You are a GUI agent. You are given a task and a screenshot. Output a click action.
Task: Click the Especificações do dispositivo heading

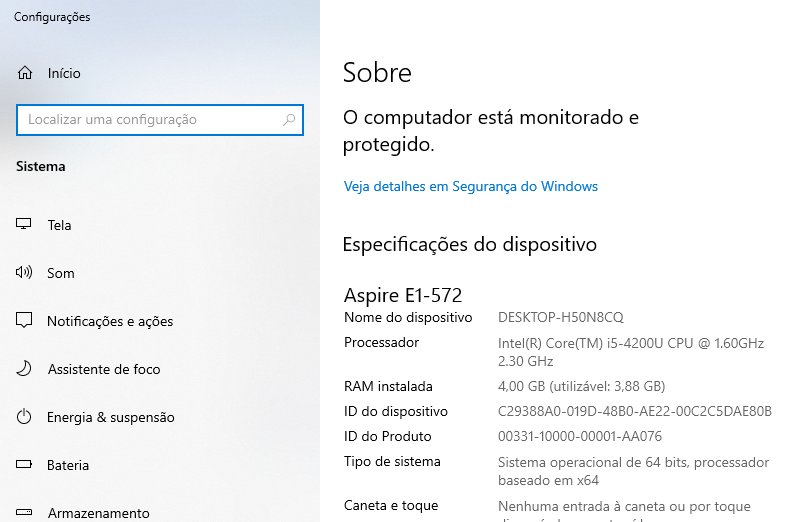pyautogui.click(x=470, y=245)
